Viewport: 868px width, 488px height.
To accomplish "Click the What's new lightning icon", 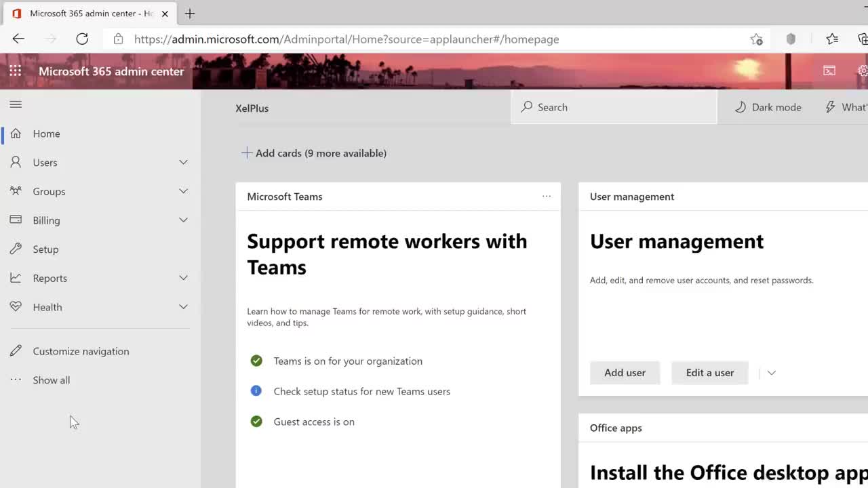I will click(x=830, y=107).
